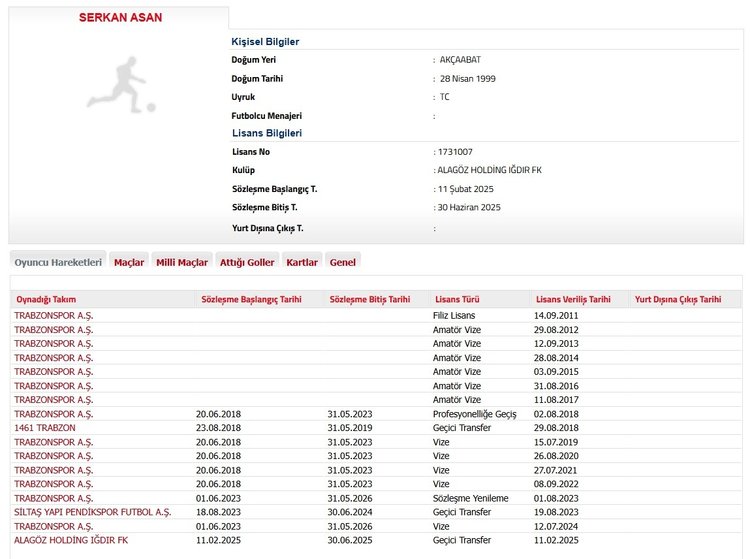The image size is (750, 559).
Task: Open Trabzonspor link in Profesyonelliğe Geçiş row
Action: pos(53,414)
